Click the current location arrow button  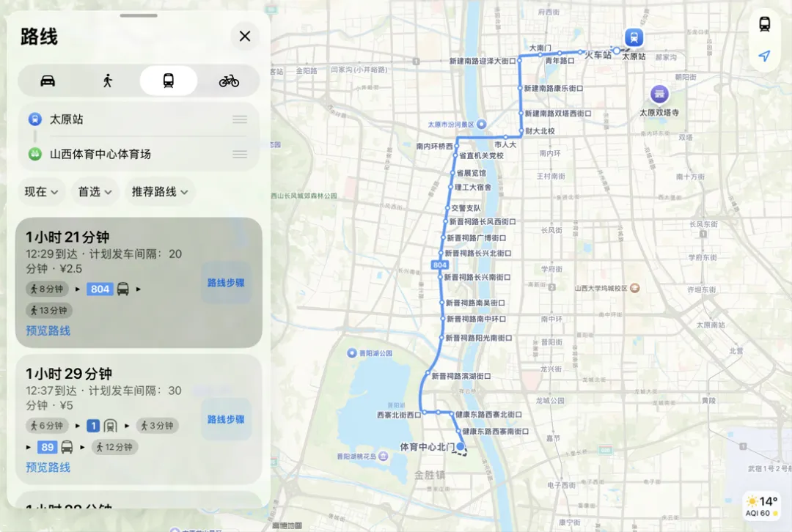coord(765,56)
